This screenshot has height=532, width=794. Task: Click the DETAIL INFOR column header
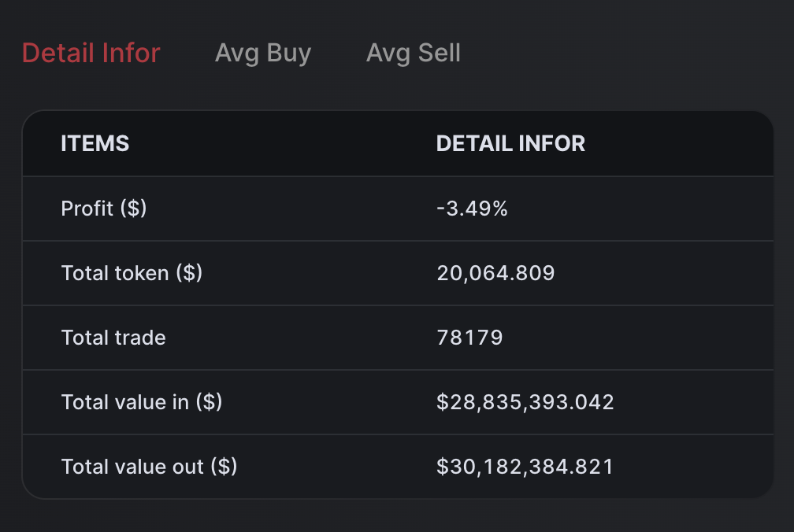(x=510, y=143)
